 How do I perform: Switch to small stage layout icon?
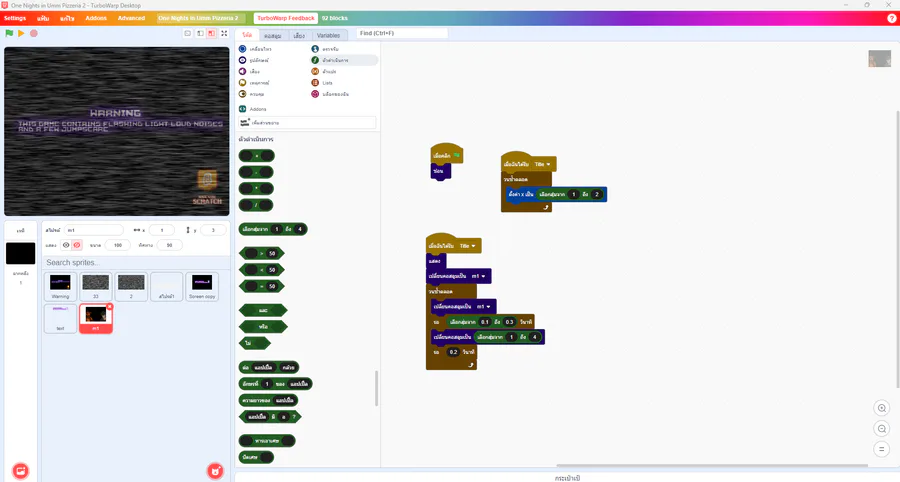coord(200,33)
